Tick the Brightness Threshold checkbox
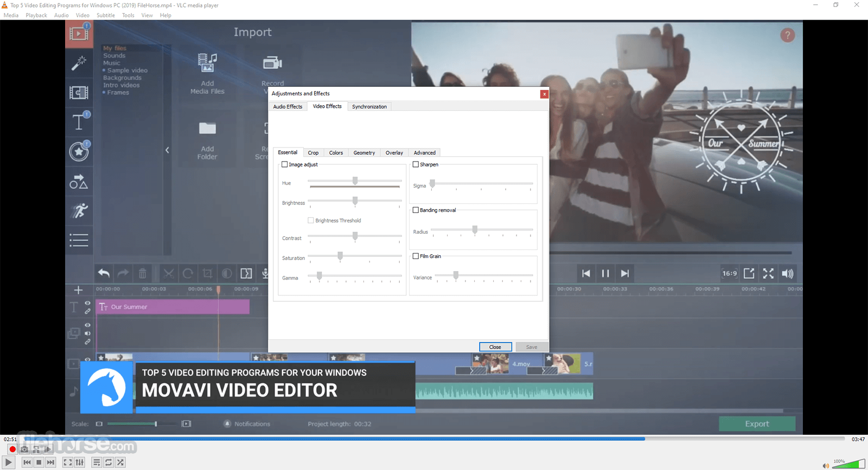 coord(311,221)
